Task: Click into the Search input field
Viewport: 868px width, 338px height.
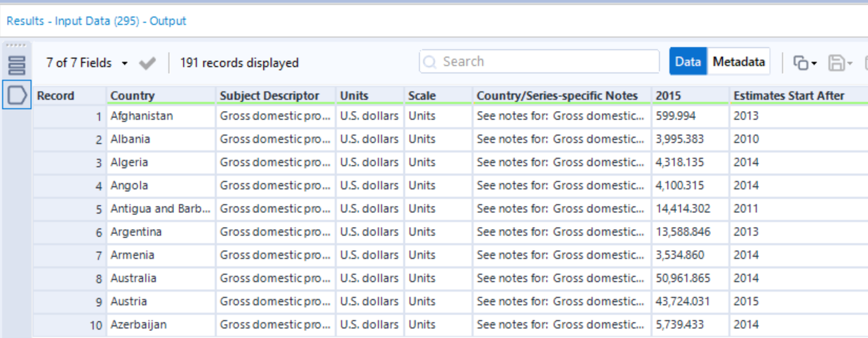Action: pyautogui.click(x=547, y=62)
